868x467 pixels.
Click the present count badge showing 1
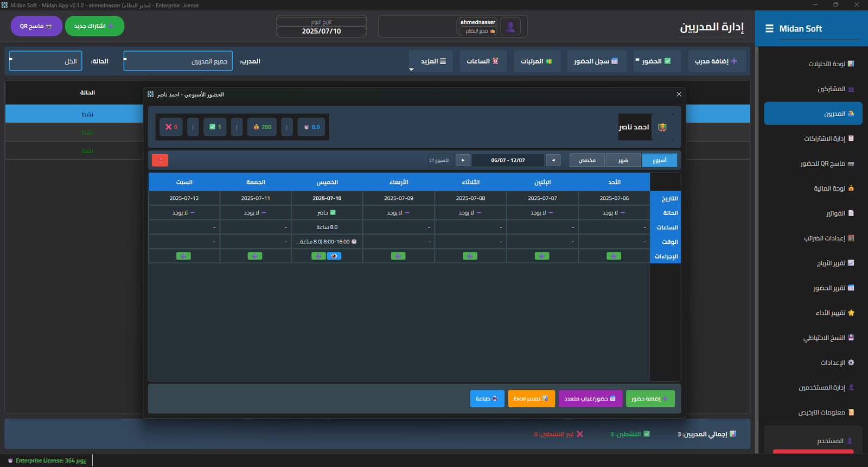[215, 127]
